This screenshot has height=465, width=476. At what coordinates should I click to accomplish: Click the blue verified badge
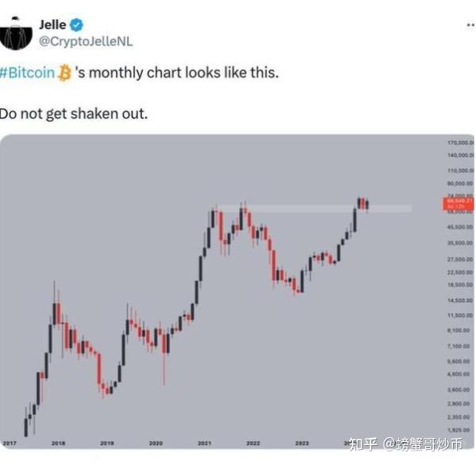coord(76,25)
